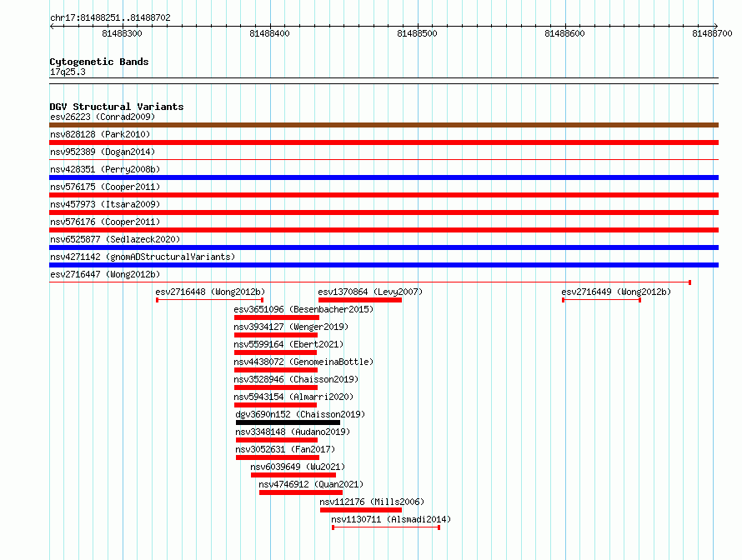Select the black dgv3690n152 variant bar
Screen dimensions: 742x560
288,422
